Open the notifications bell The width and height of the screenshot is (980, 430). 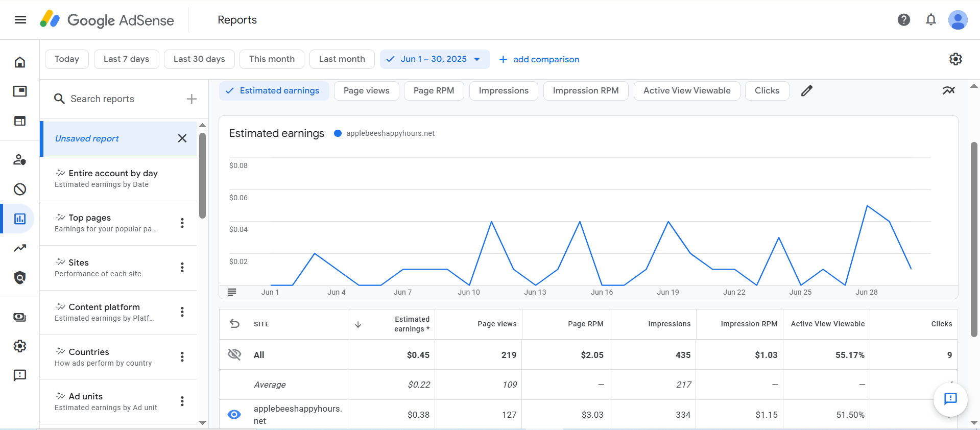[931, 20]
